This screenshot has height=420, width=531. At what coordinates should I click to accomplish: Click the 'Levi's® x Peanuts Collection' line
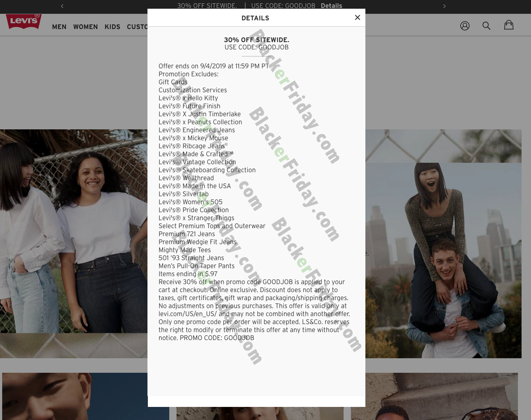tap(200, 122)
